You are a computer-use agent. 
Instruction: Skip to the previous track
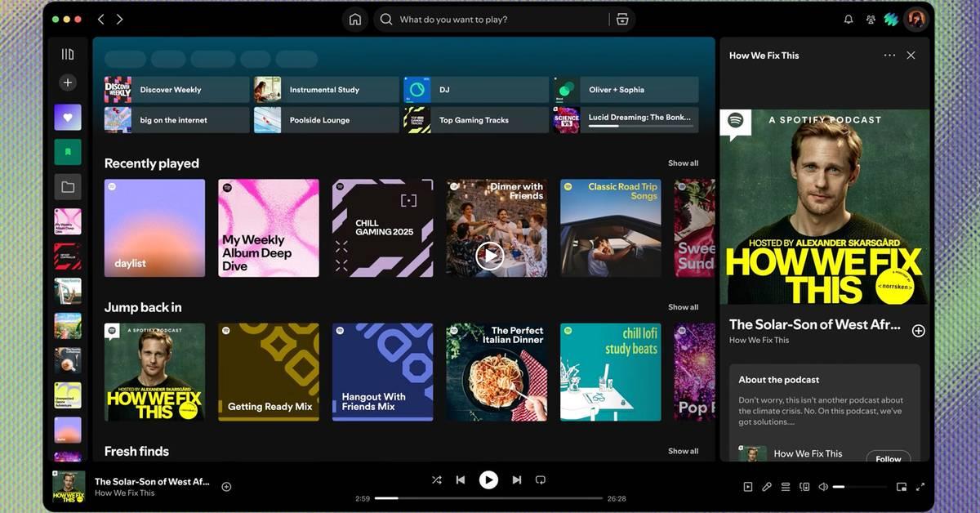[461, 480]
